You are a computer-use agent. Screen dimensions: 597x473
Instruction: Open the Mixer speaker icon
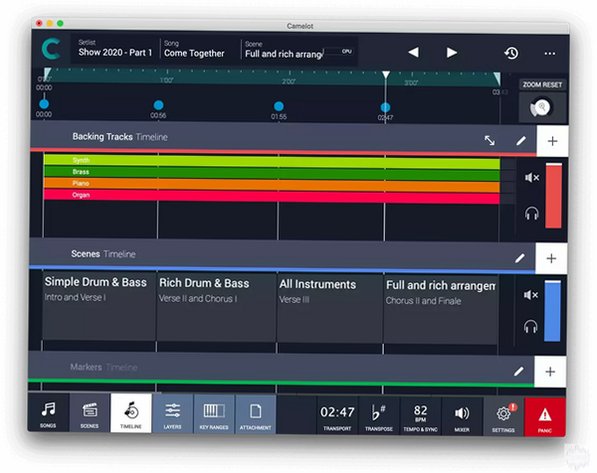click(462, 417)
